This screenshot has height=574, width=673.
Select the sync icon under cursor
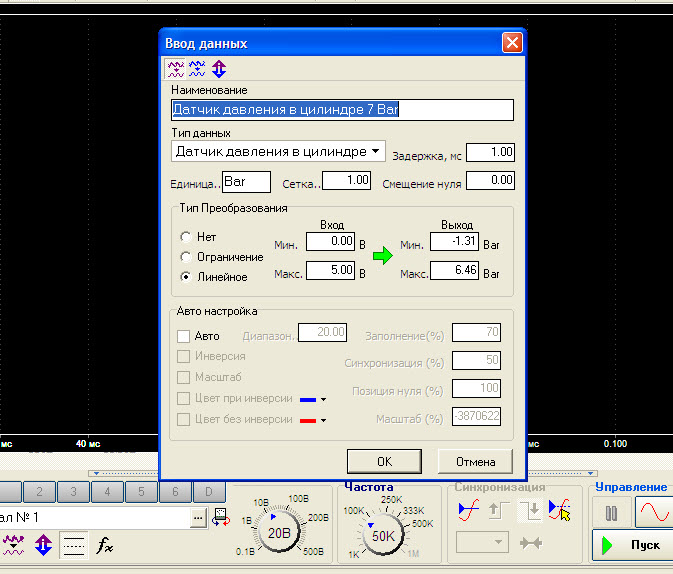[559, 509]
